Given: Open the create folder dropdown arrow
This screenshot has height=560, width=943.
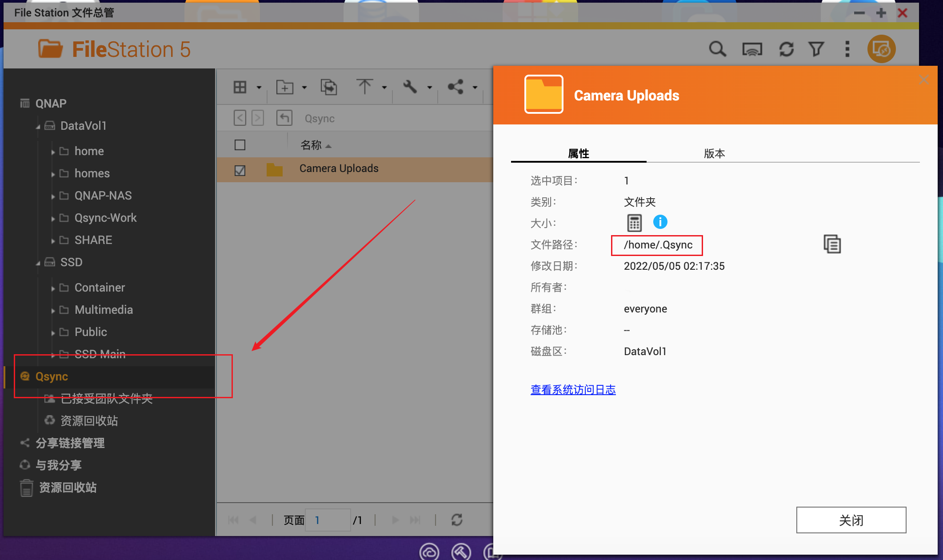Looking at the screenshot, I should click(x=304, y=87).
